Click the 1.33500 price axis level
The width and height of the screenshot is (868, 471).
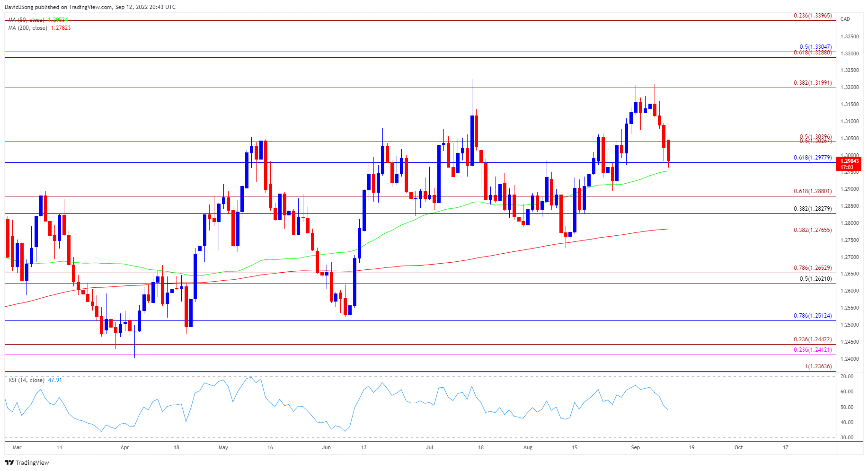(850, 36)
